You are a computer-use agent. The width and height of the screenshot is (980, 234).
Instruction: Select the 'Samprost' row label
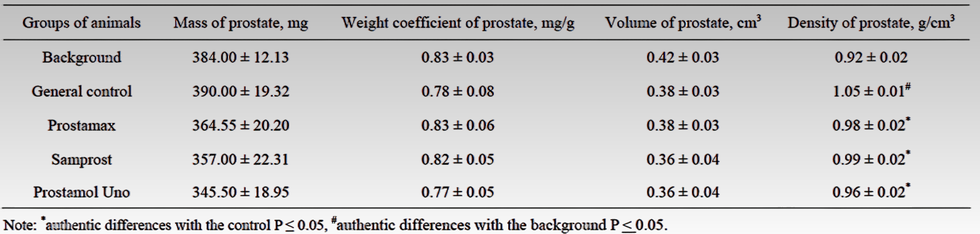[x=81, y=159]
